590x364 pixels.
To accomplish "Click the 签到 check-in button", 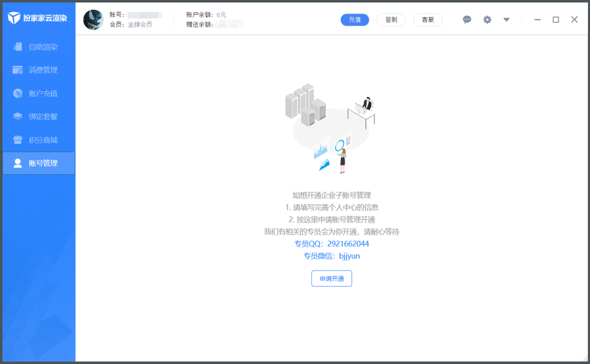I will (x=391, y=20).
